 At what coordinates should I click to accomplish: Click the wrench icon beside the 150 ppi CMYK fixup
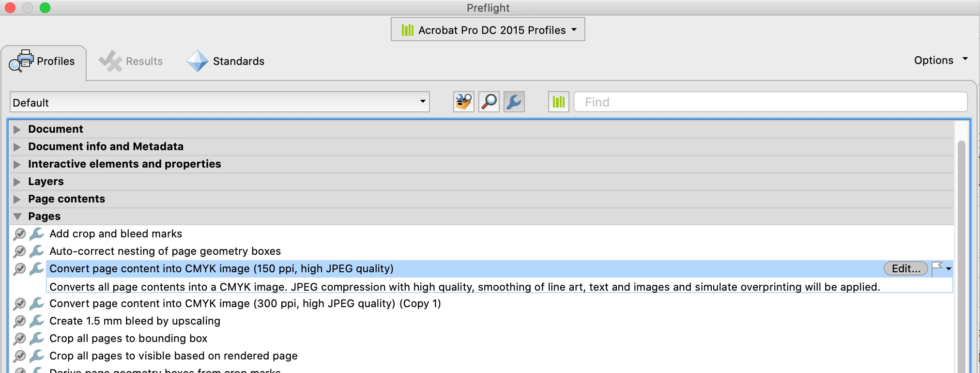[37, 269]
